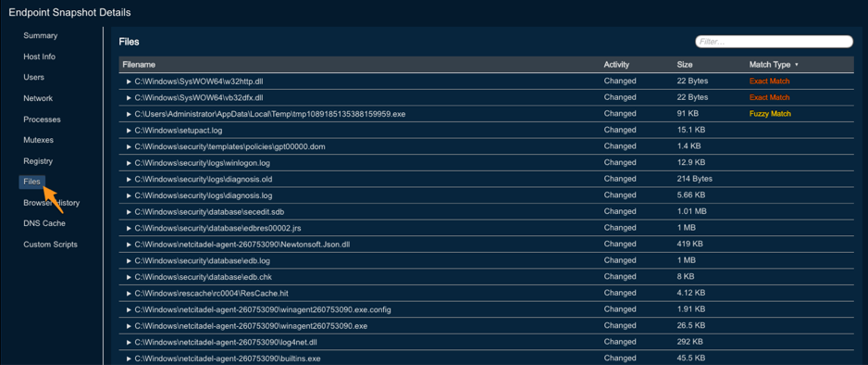Select the tmp108918513538815959.exe file path
The height and width of the screenshot is (365, 868).
[x=270, y=114]
